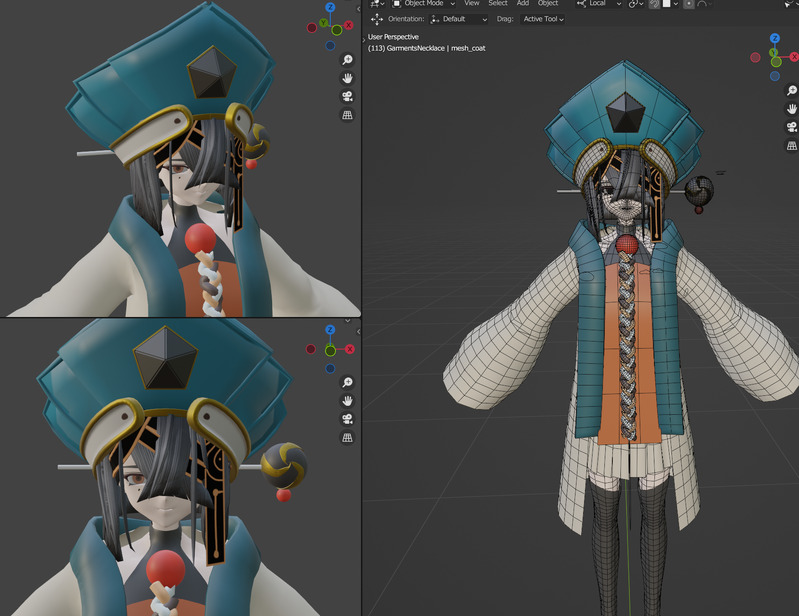799x616 pixels.
Task: Open the Local transform orientation dropdown
Action: point(599,4)
